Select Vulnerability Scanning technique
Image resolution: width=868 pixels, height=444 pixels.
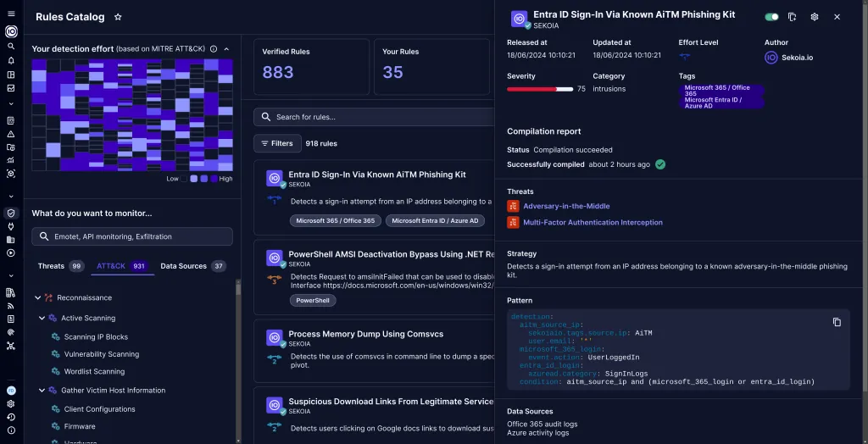[102, 354]
